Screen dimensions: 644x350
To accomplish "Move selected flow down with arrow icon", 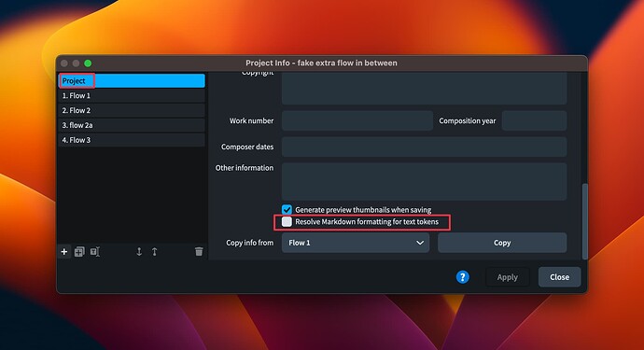I will click(x=139, y=251).
